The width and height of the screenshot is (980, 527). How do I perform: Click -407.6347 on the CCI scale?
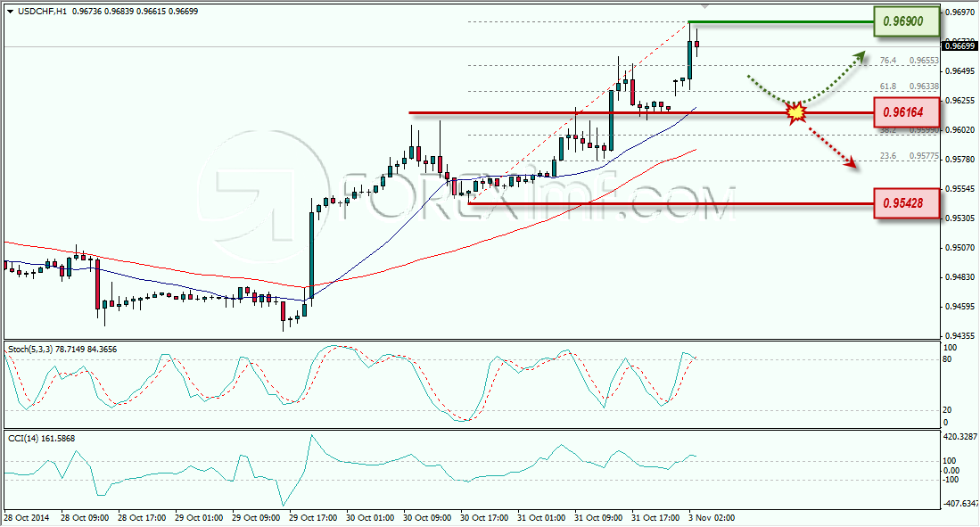[x=960, y=503]
